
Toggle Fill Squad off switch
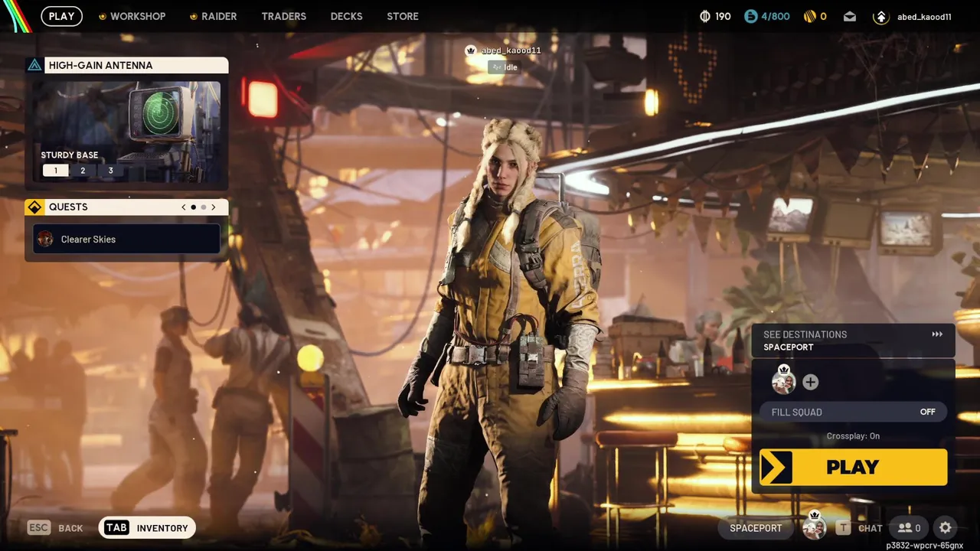tap(853, 412)
